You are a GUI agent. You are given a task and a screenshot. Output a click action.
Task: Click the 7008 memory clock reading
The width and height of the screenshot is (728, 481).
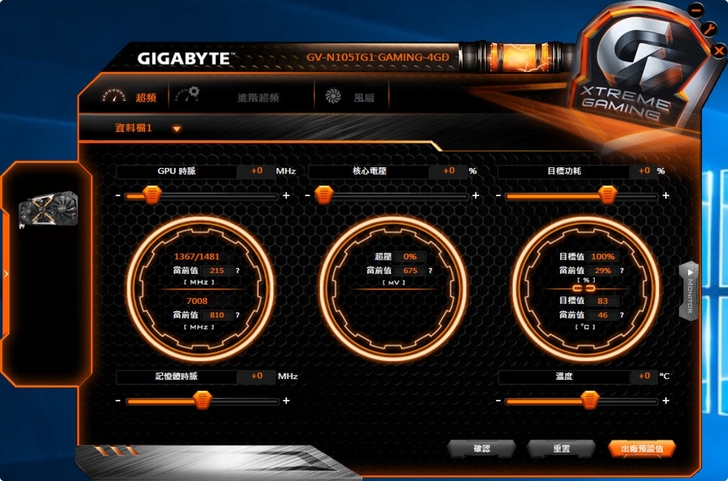pyautogui.click(x=196, y=301)
